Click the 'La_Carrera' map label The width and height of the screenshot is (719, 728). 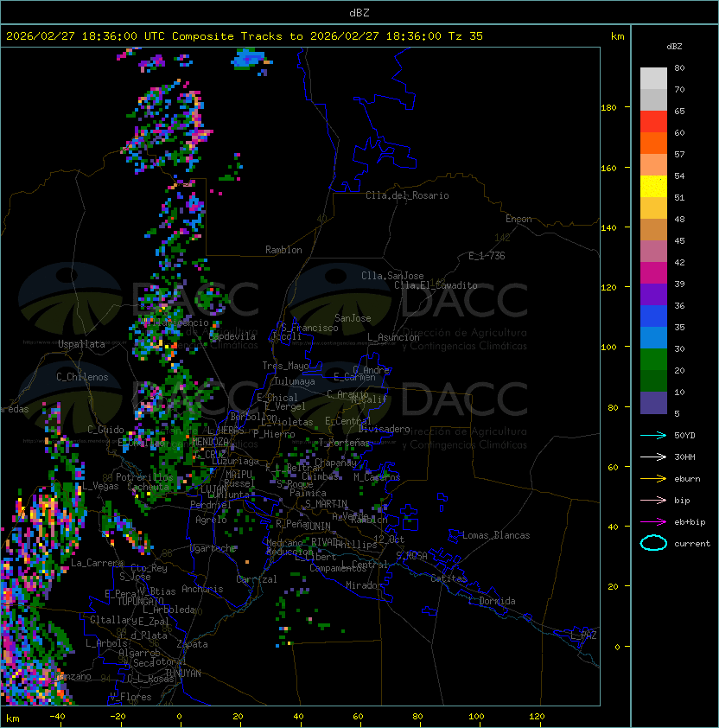tap(97, 563)
